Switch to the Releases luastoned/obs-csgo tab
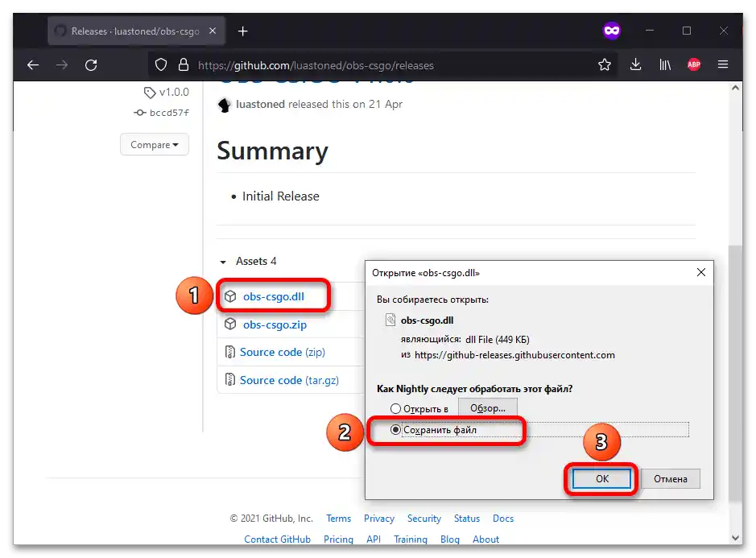756x558 pixels. click(135, 31)
